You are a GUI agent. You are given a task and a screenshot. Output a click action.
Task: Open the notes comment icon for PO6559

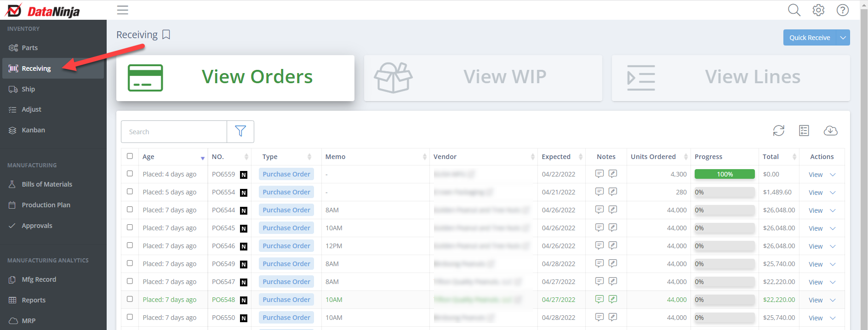click(600, 174)
